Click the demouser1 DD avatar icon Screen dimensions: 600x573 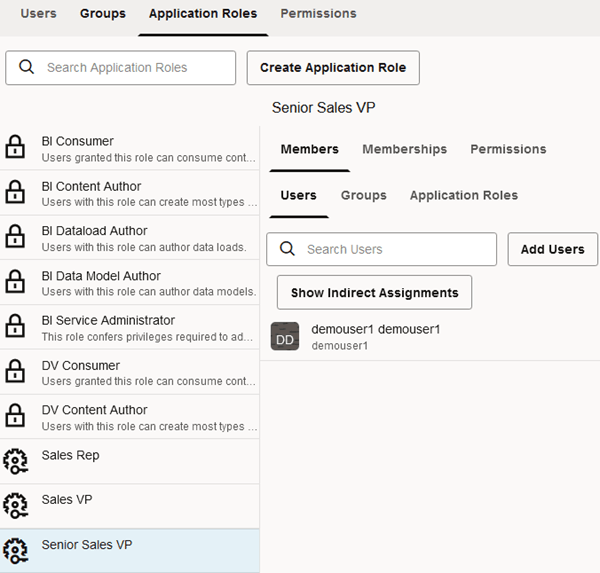tap(285, 337)
